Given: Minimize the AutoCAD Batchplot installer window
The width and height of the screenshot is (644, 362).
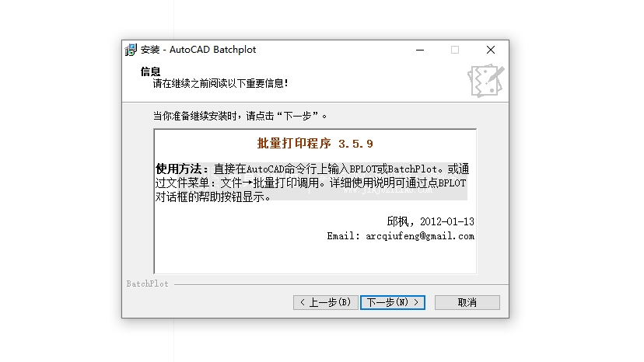Looking at the screenshot, I should pyautogui.click(x=420, y=50).
